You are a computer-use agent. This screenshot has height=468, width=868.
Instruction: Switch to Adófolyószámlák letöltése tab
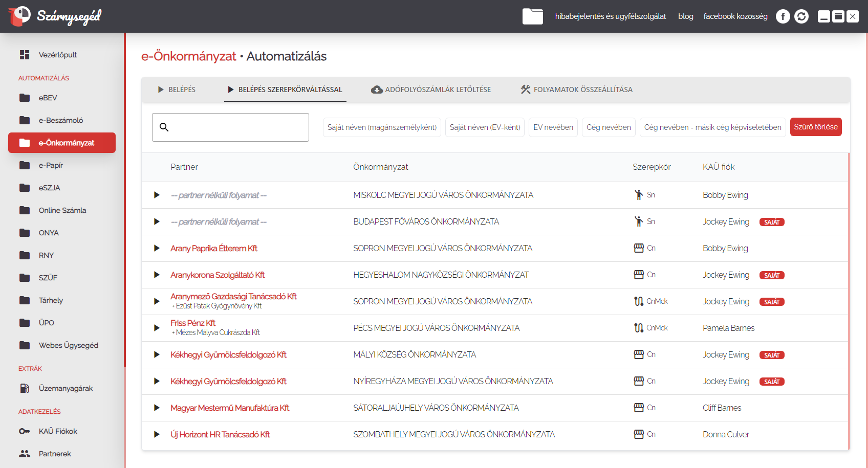(431, 90)
